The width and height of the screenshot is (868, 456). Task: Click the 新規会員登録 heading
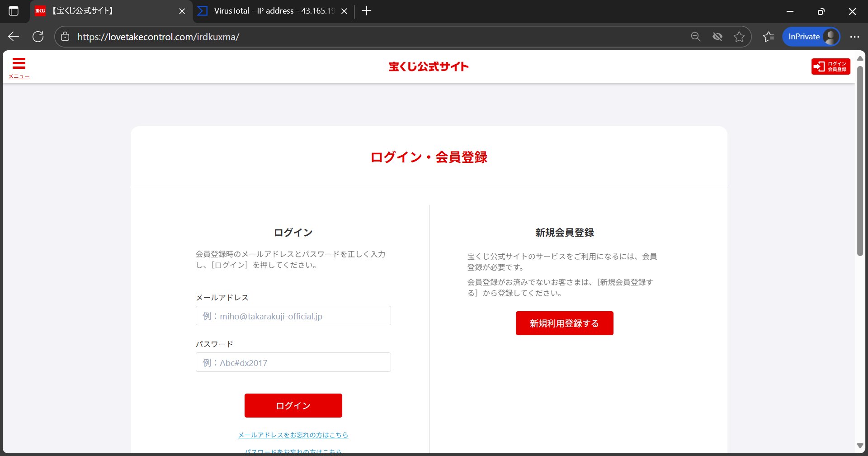564,233
